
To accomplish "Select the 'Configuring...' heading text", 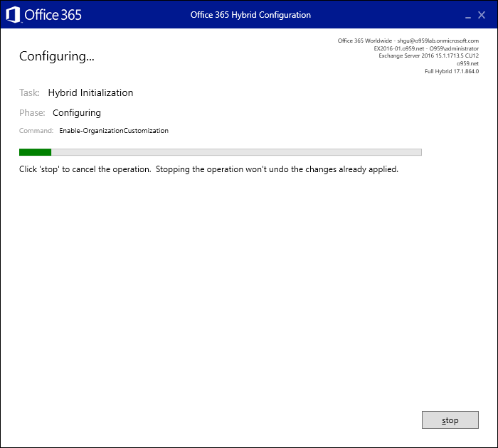I will 56,56.
